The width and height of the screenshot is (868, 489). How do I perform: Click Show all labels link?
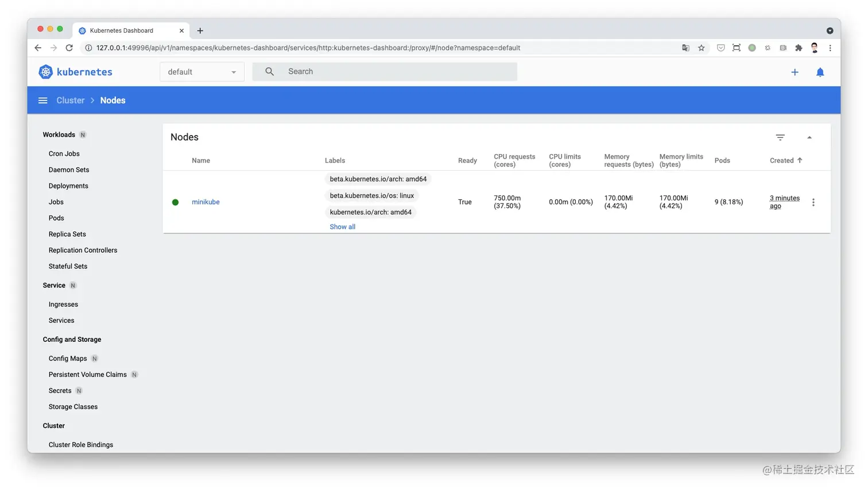coord(342,227)
